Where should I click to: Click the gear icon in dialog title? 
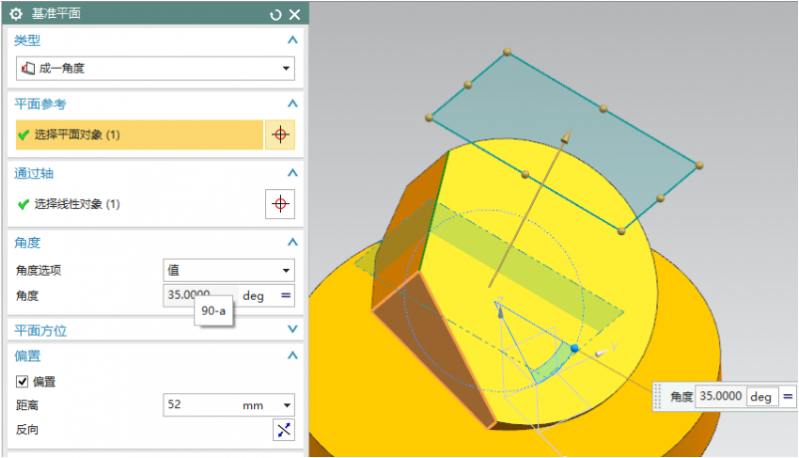coord(15,14)
